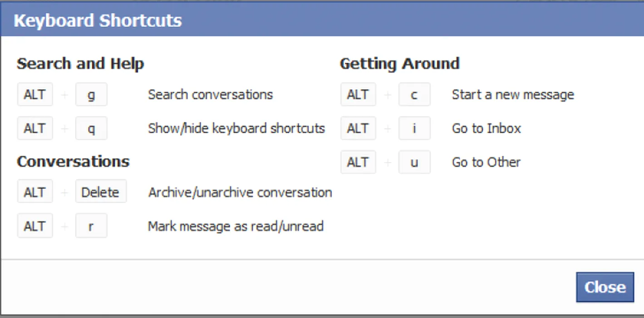This screenshot has height=318, width=644.
Task: Click the Close button
Action: click(605, 287)
